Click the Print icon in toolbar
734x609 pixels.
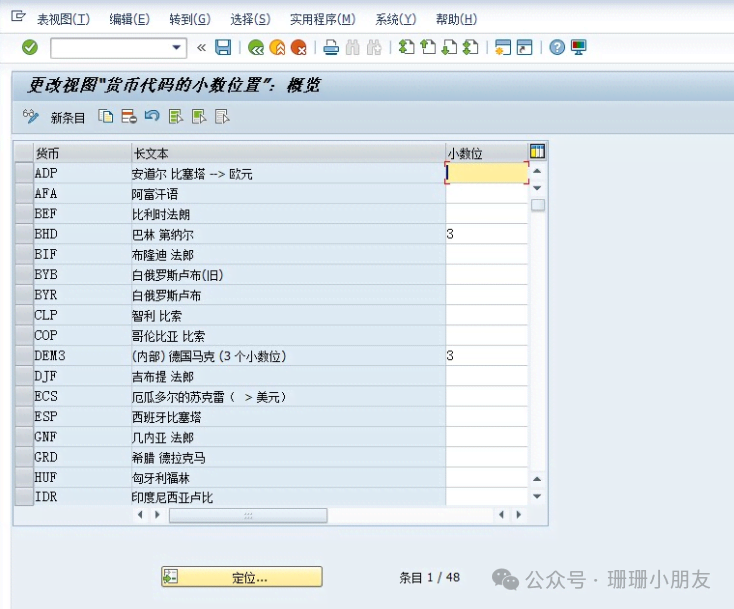(331, 47)
